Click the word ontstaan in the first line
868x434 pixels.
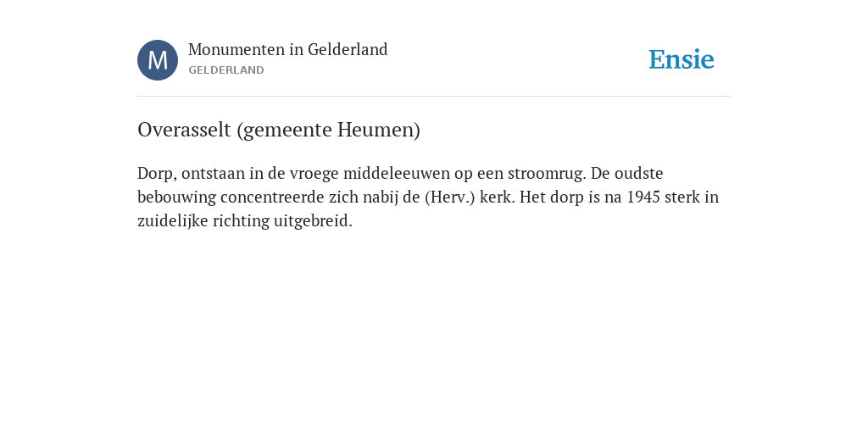[213, 174]
